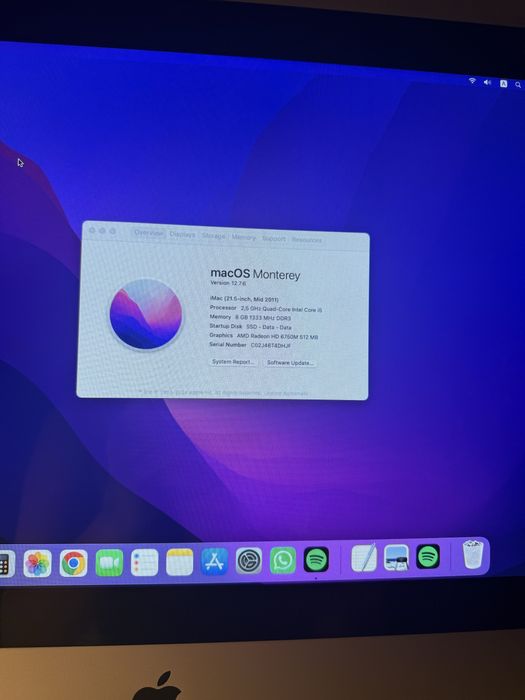Click the System Report… button
Image resolution: width=525 pixels, height=700 pixels.
pos(233,362)
